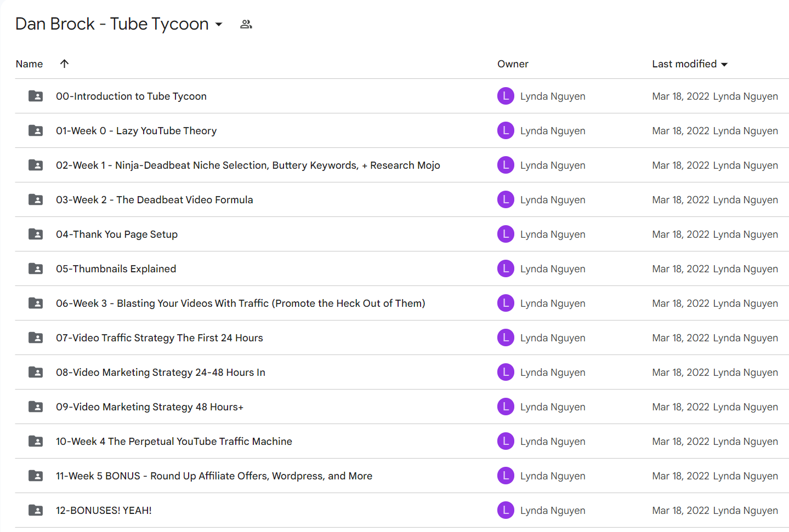Click 06-Week 3 - Blasting Your Videos With Traffic text

point(240,304)
